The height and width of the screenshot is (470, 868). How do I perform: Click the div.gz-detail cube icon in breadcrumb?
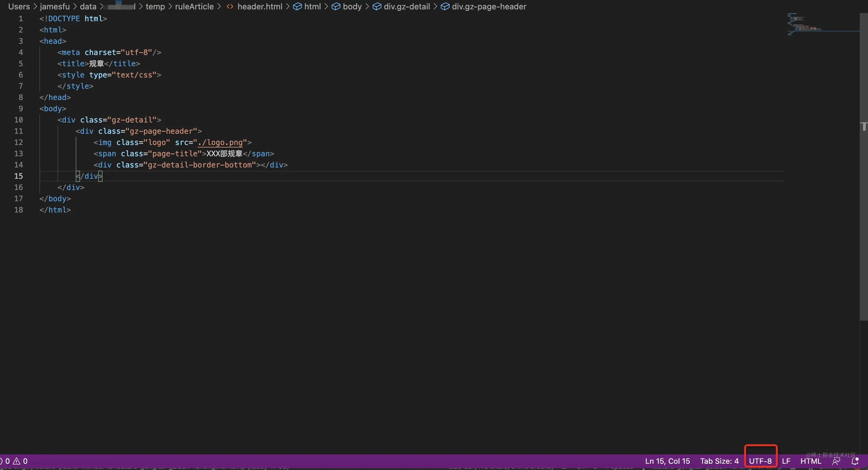tap(377, 6)
